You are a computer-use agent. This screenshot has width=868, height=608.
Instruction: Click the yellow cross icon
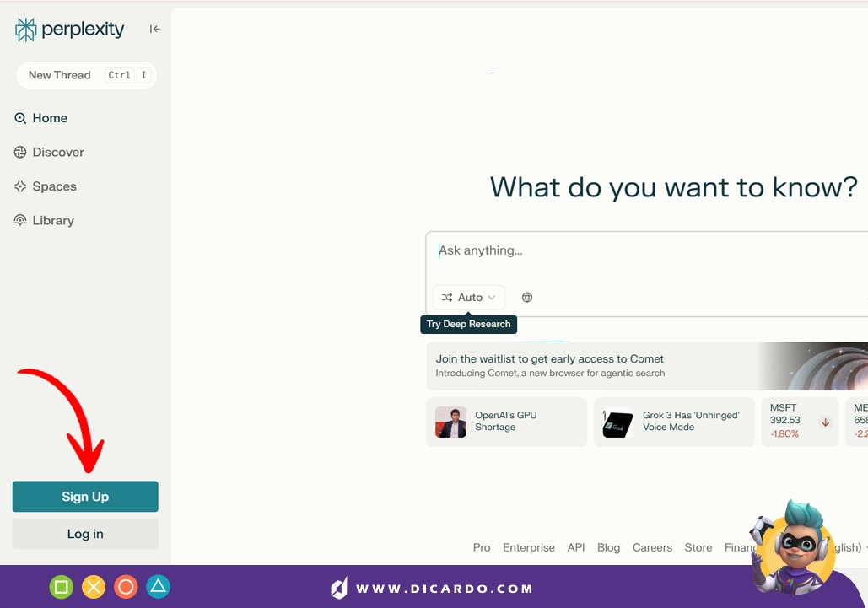coord(94,587)
